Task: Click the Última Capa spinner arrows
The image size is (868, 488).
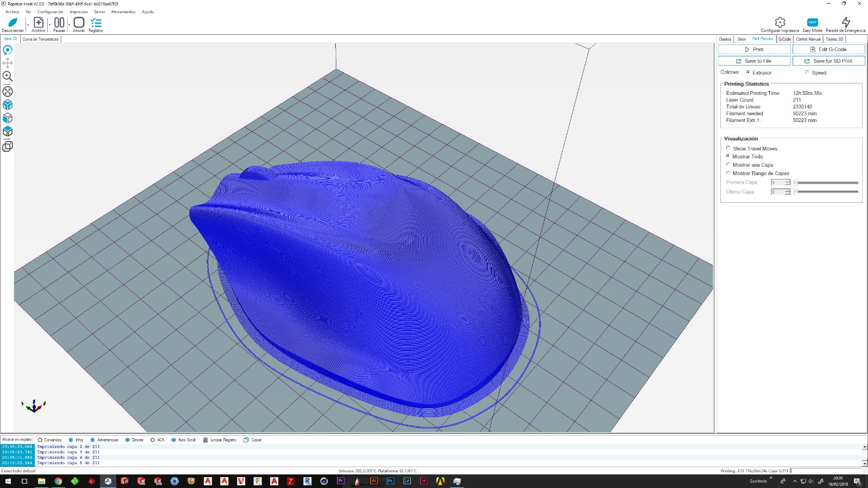Action: (788, 191)
